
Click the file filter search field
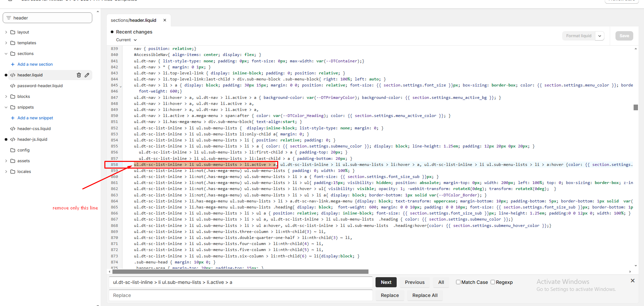tap(47, 18)
